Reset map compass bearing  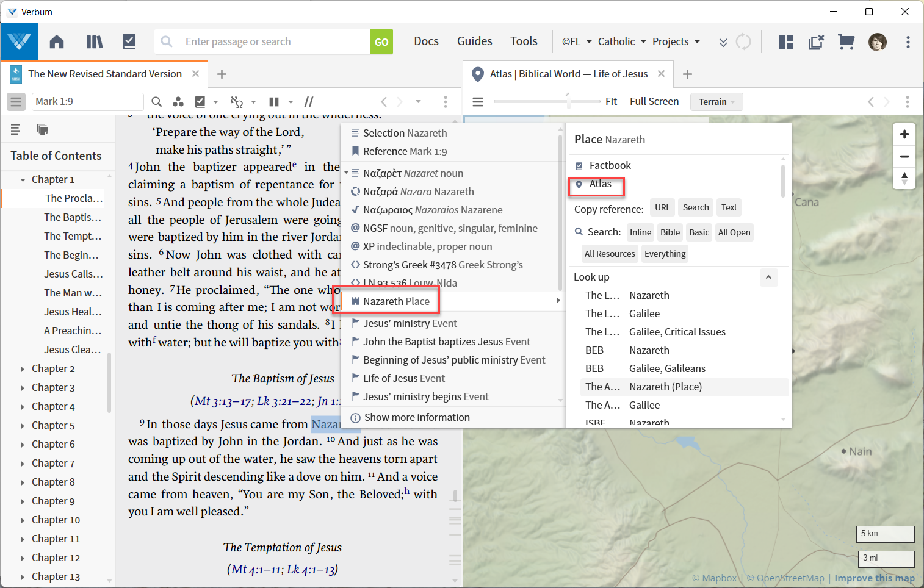tap(904, 178)
